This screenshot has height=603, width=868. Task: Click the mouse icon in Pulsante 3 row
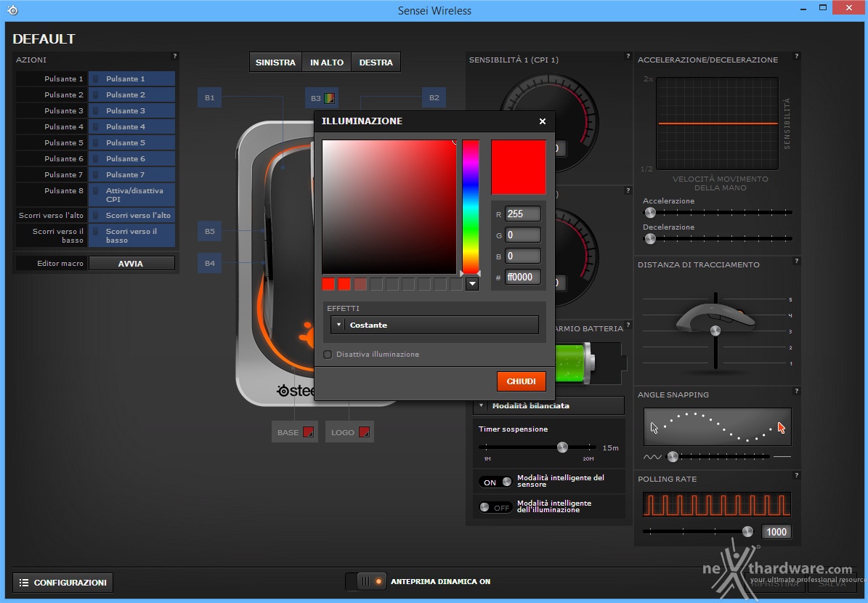coord(96,110)
